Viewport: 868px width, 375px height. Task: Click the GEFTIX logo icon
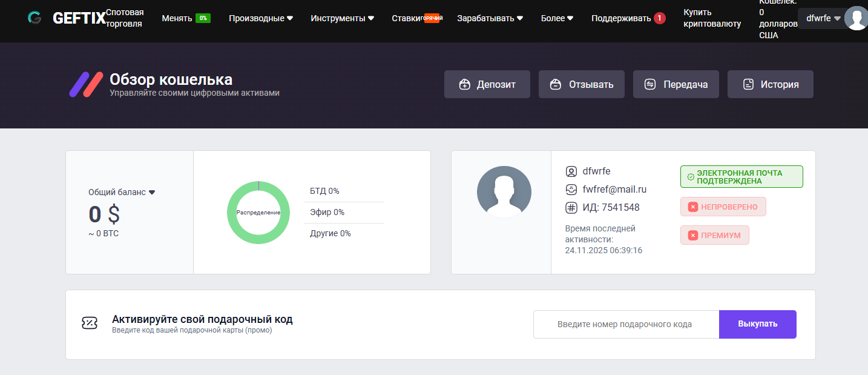pyautogui.click(x=35, y=18)
